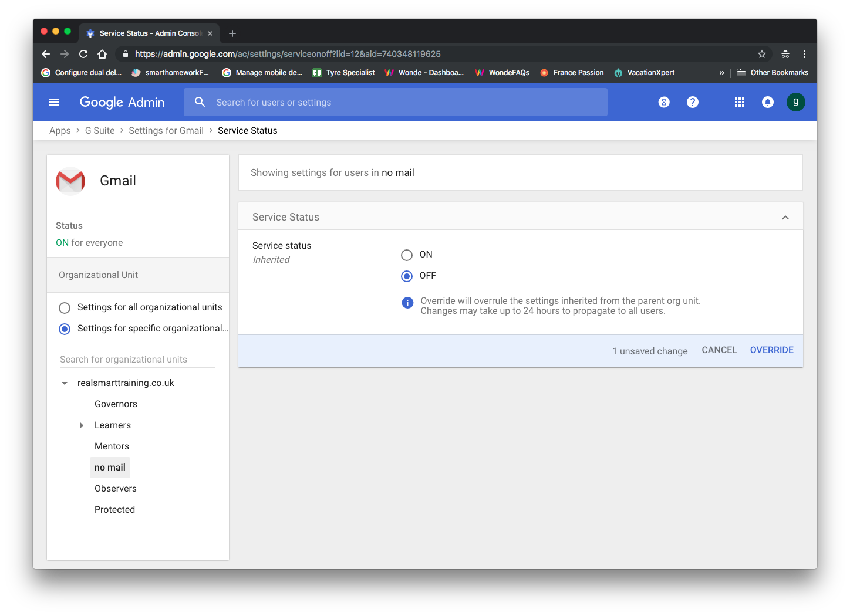
Task: Open the notifications bell icon
Action: pos(767,102)
